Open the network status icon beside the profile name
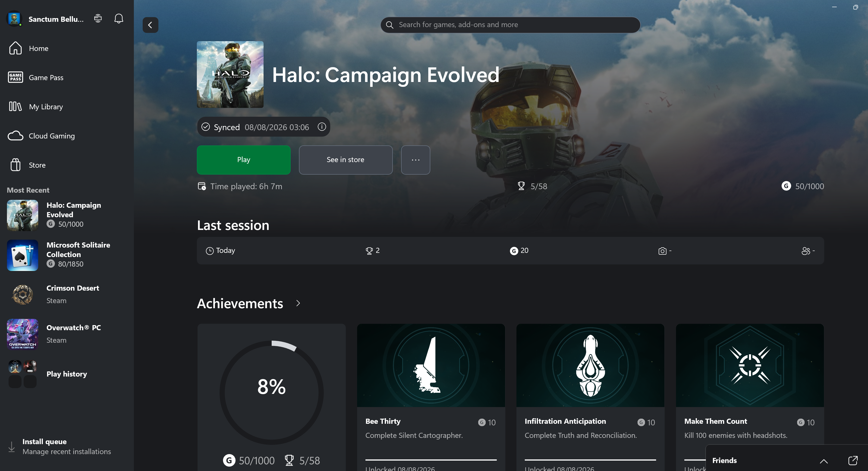 (98, 18)
